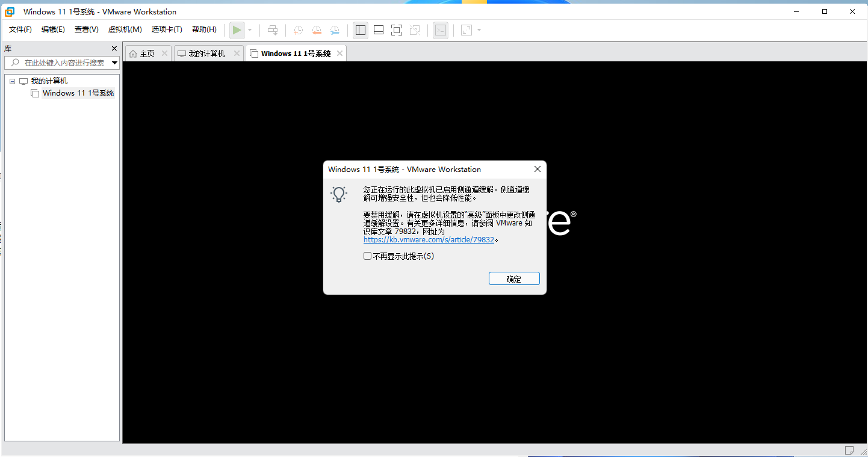Viewport: 868px width, 457px height.
Task: Click the revert-to-snapshot icon
Action: point(317,30)
